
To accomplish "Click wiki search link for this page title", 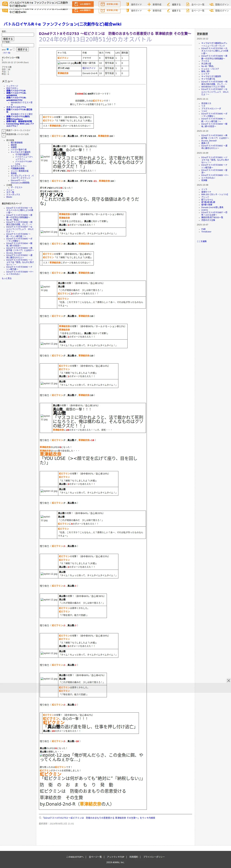I will coord(98,818).
